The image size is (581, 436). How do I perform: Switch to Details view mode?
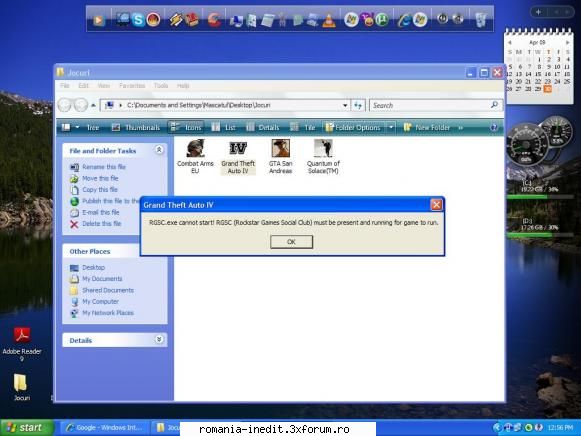point(263,127)
